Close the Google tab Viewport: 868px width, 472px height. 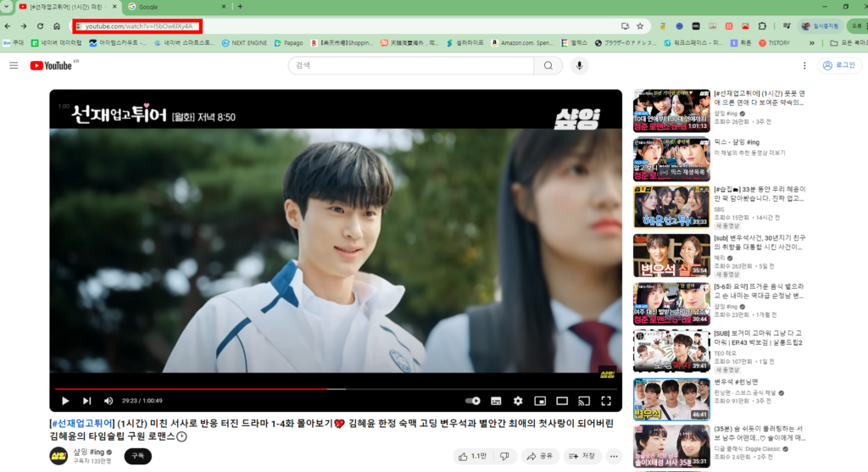224,7
